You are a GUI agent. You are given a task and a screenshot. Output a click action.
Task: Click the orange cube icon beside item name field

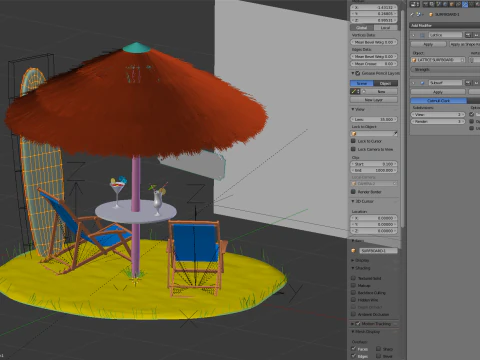pos(354,251)
